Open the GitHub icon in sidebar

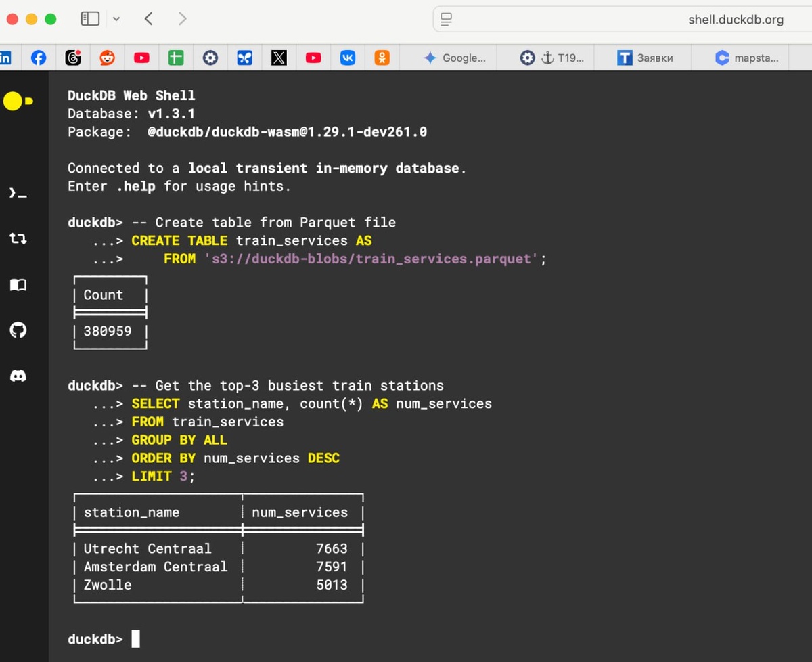[18, 330]
